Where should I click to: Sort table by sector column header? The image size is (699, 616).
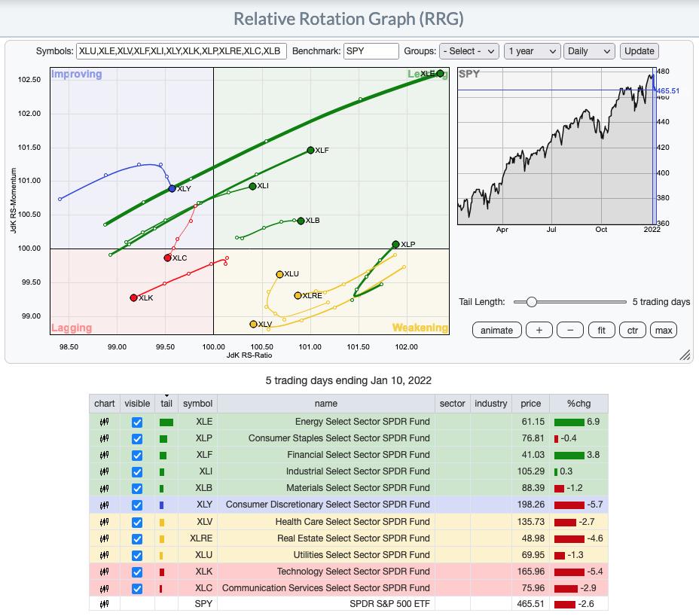(x=452, y=404)
